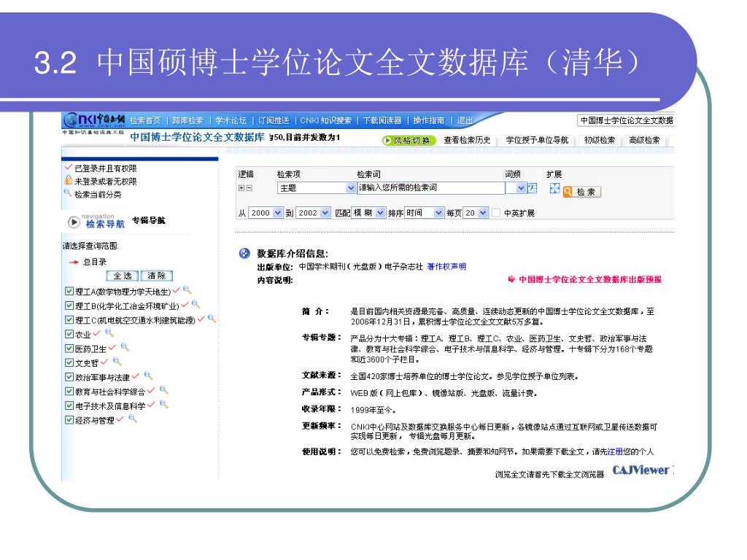
Task: Open the 排序 dropdown showing 时间
Action: (x=425, y=213)
